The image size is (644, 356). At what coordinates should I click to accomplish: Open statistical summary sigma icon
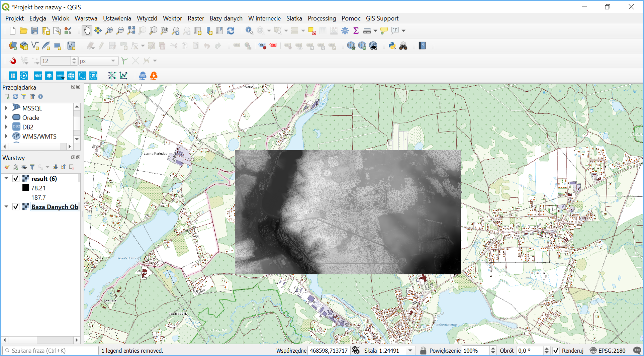pos(356,31)
